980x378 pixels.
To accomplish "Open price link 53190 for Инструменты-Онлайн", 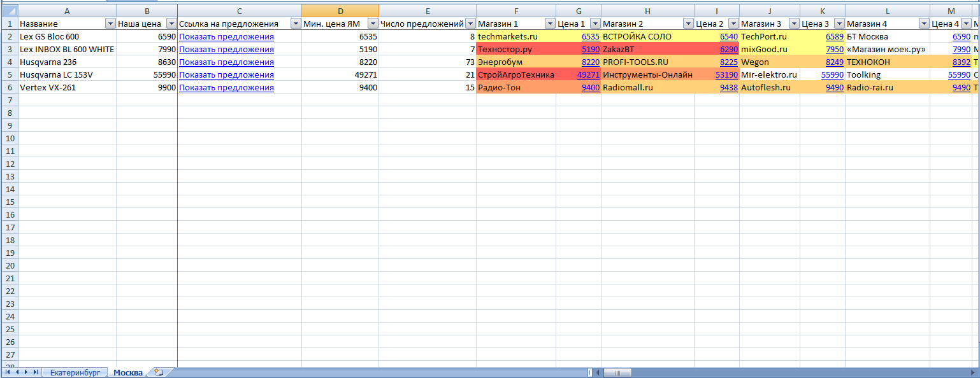I will click(726, 74).
